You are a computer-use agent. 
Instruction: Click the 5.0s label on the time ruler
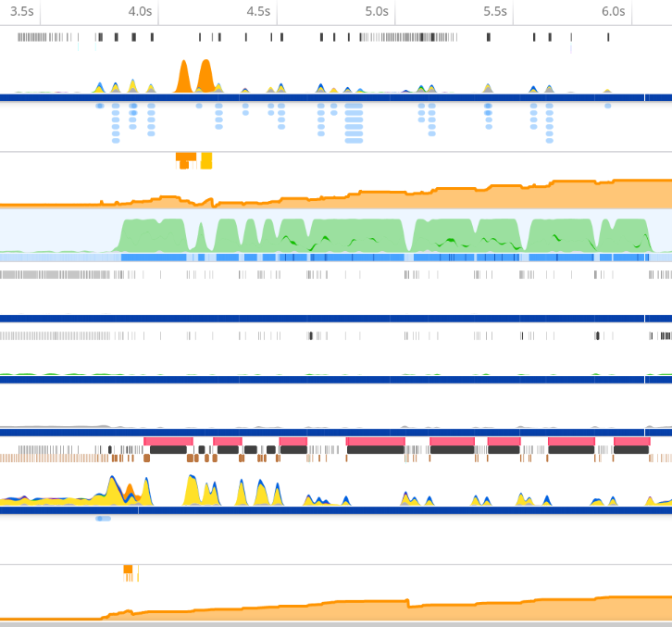376,12
